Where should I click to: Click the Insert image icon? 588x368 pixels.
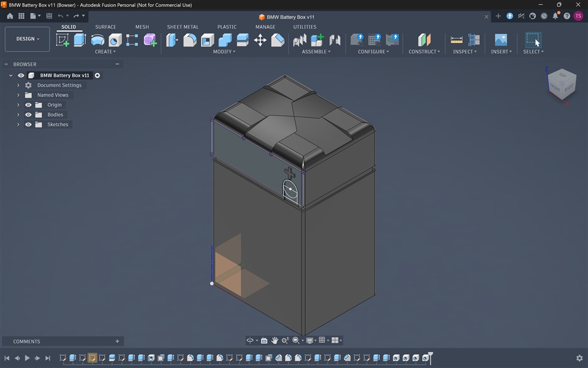tap(501, 40)
